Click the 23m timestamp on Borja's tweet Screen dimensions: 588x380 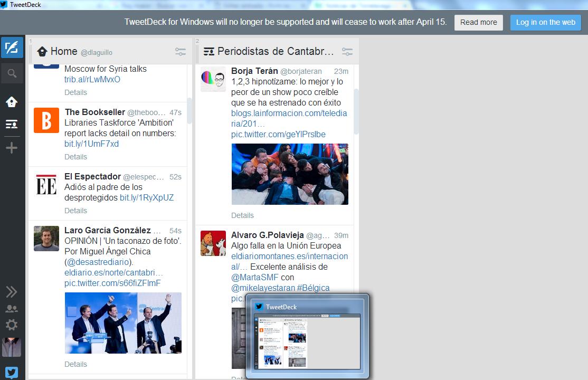point(342,71)
